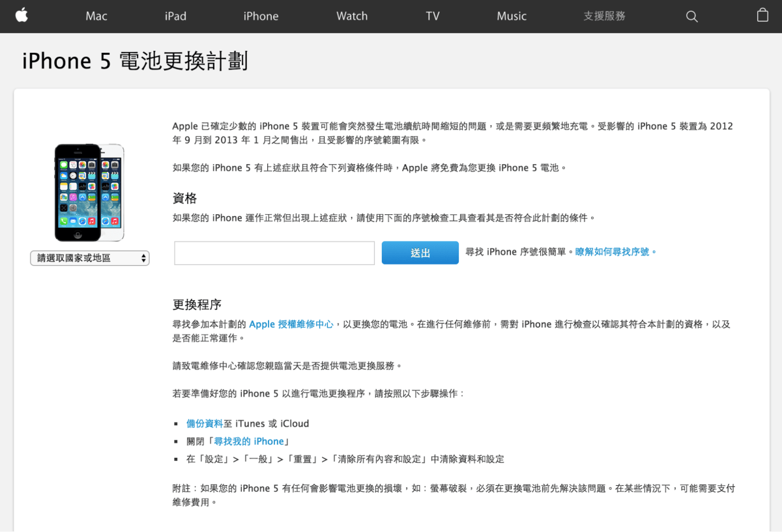Click the blue 送出 submit button
The image size is (782, 532).
[420, 253]
